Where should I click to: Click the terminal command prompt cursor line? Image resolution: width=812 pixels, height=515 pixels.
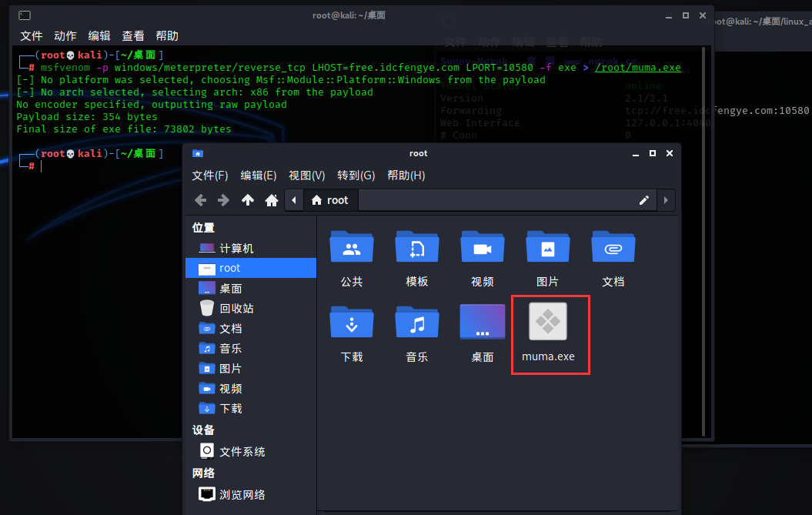pos(41,166)
